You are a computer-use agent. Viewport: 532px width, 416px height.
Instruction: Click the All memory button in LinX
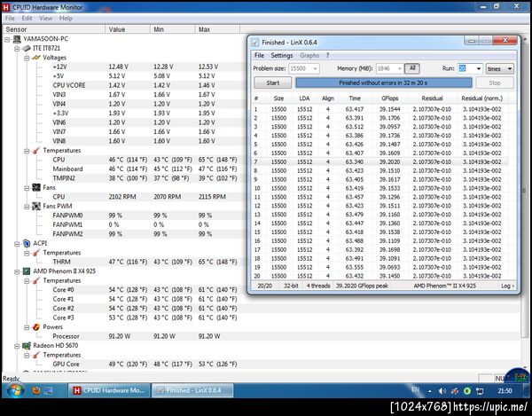click(x=412, y=68)
